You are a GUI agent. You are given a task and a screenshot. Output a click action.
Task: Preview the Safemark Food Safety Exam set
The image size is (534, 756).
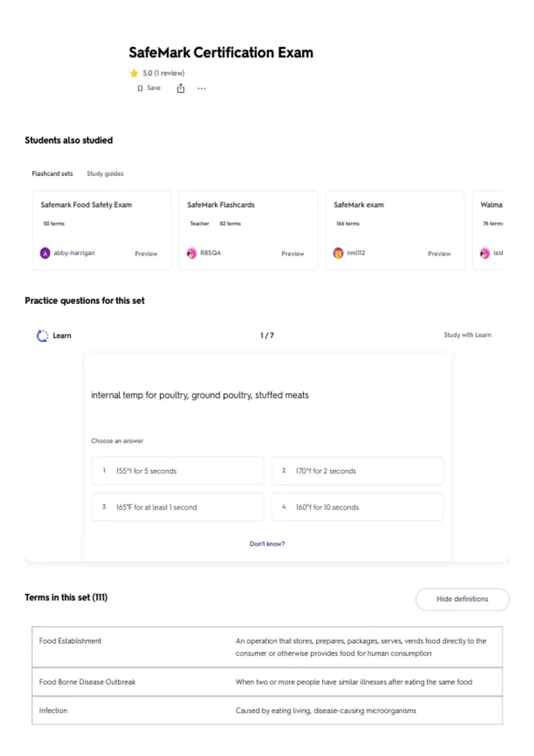point(146,253)
